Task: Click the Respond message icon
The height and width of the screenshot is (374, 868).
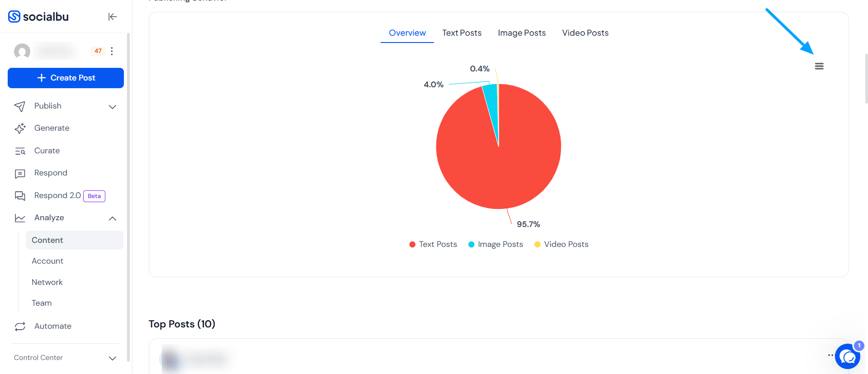Action: (x=20, y=173)
